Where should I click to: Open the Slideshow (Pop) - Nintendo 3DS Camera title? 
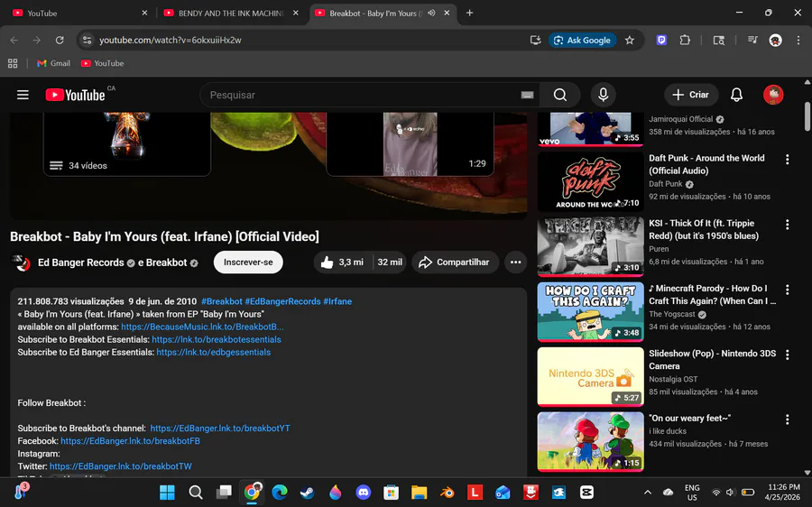tap(712, 359)
